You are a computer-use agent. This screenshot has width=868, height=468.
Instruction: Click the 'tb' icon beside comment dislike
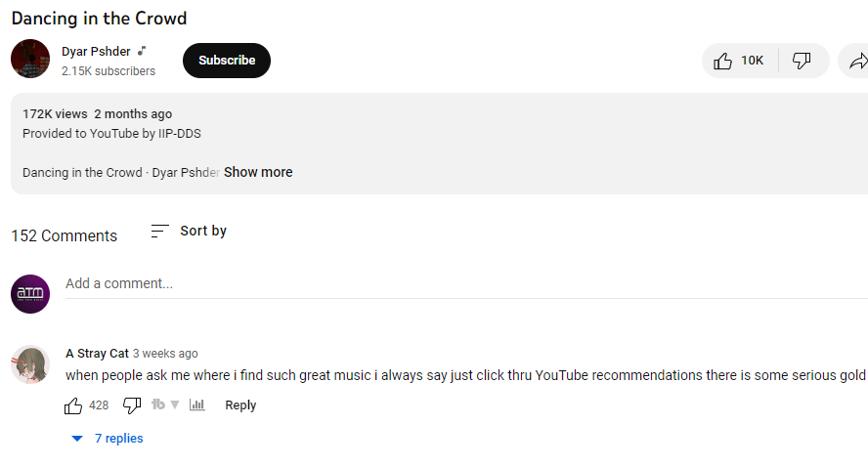pyautogui.click(x=158, y=405)
